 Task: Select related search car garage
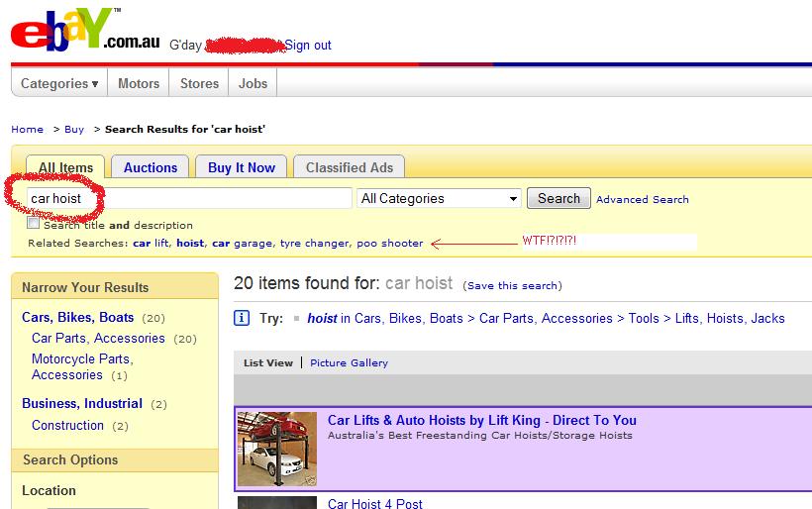click(242, 244)
